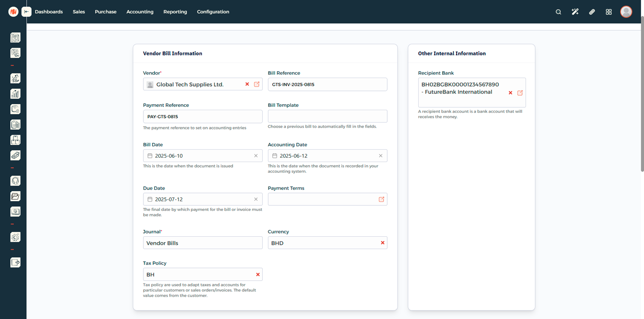The image size is (644, 319).
Task: Remove the selected Global Tech Supplies vendor
Action: [x=247, y=84]
